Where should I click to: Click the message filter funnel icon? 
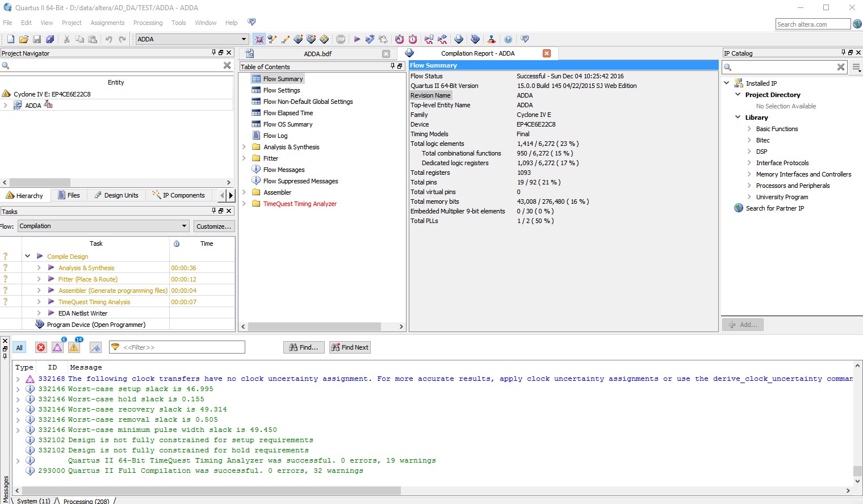pyautogui.click(x=115, y=347)
